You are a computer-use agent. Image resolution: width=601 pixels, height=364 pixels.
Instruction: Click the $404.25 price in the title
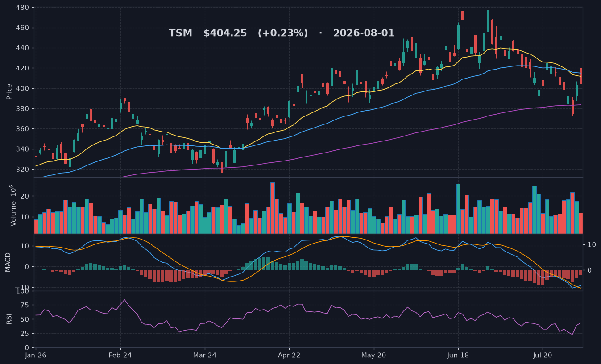(x=225, y=33)
